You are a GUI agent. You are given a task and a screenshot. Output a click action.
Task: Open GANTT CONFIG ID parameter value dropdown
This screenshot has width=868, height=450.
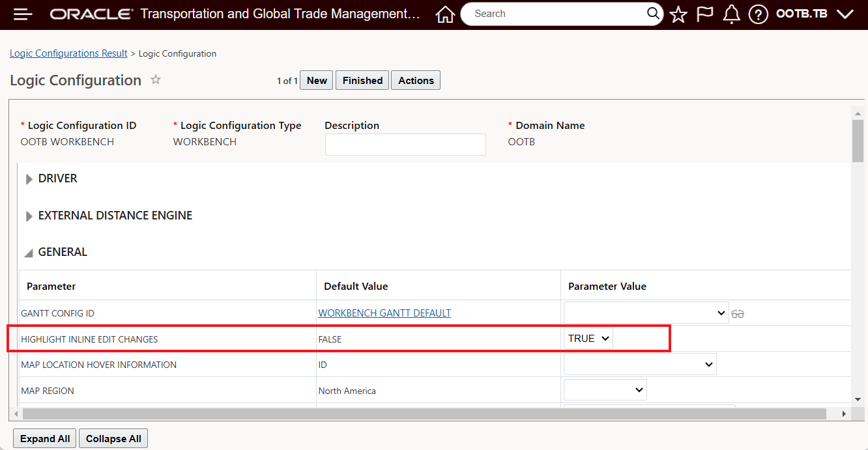[646, 313]
